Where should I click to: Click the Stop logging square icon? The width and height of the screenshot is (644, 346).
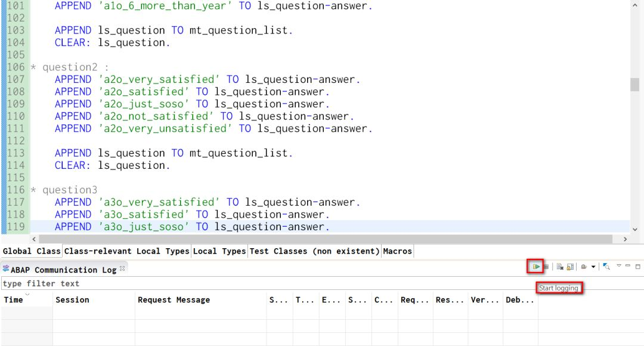(546, 267)
